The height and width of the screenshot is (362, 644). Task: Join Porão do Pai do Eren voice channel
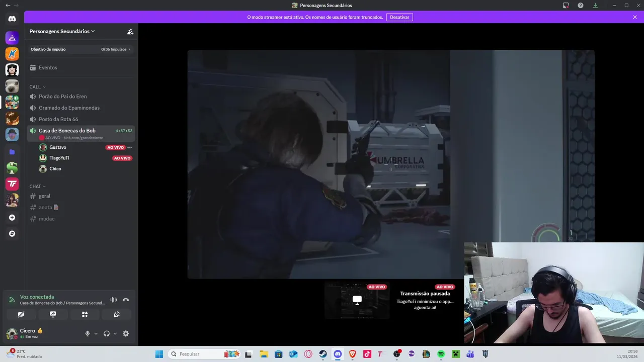click(x=81, y=96)
